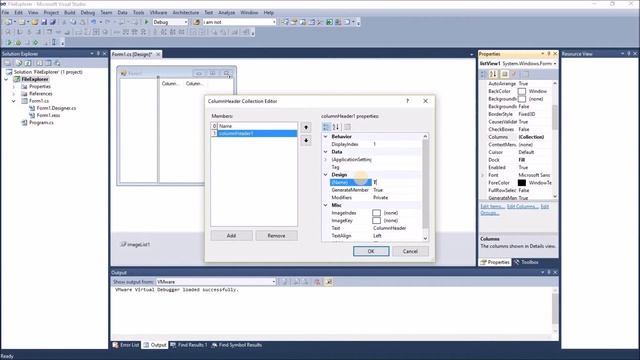Open the Architecture menu
The height and width of the screenshot is (360, 640).
[186, 13]
